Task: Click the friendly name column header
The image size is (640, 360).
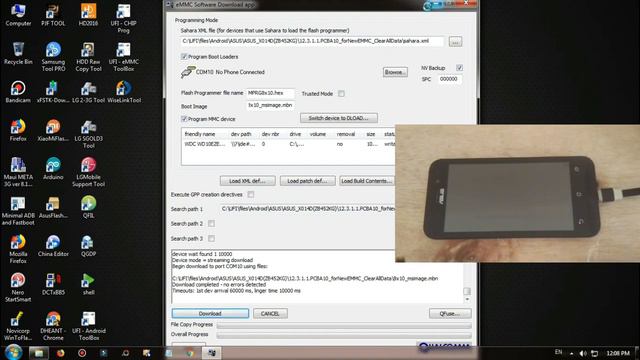Action: pyautogui.click(x=200, y=134)
